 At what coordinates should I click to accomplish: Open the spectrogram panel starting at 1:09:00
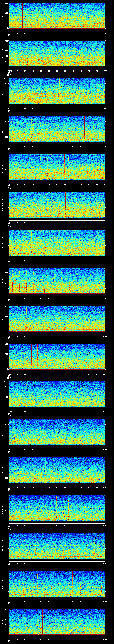click(57, 318)
